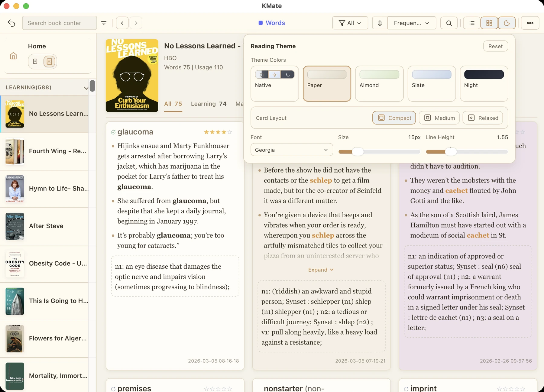The width and height of the screenshot is (544, 392).
Task: Click the status icon beside glaucoma
Action: click(113, 132)
